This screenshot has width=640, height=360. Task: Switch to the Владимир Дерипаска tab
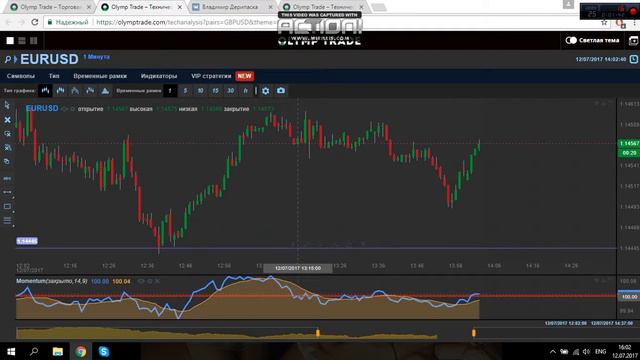231,7
